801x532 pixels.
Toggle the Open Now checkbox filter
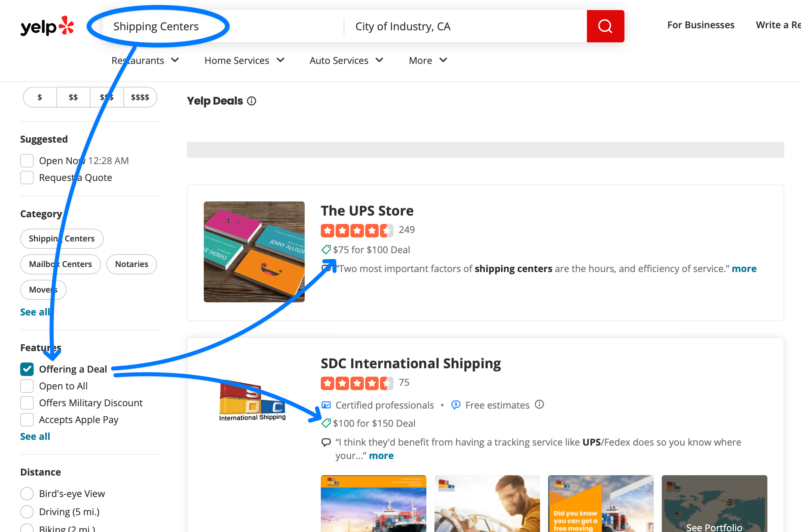click(x=27, y=160)
